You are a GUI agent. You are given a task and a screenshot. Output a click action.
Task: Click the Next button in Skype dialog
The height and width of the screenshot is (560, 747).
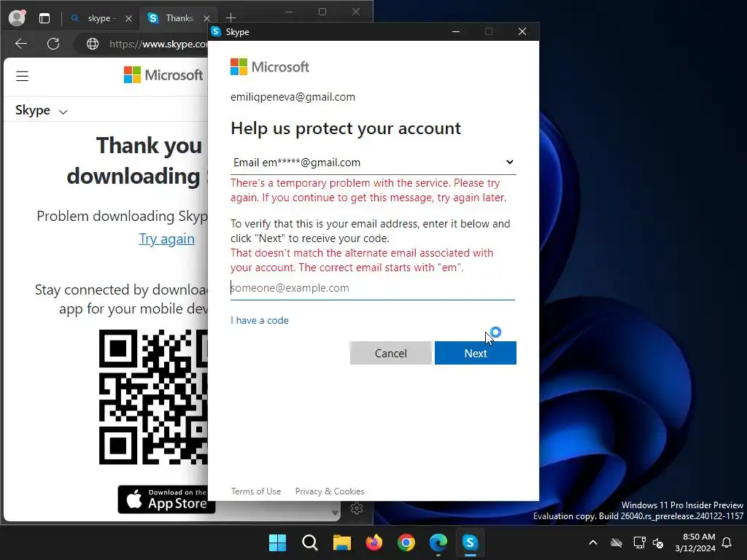pos(475,353)
